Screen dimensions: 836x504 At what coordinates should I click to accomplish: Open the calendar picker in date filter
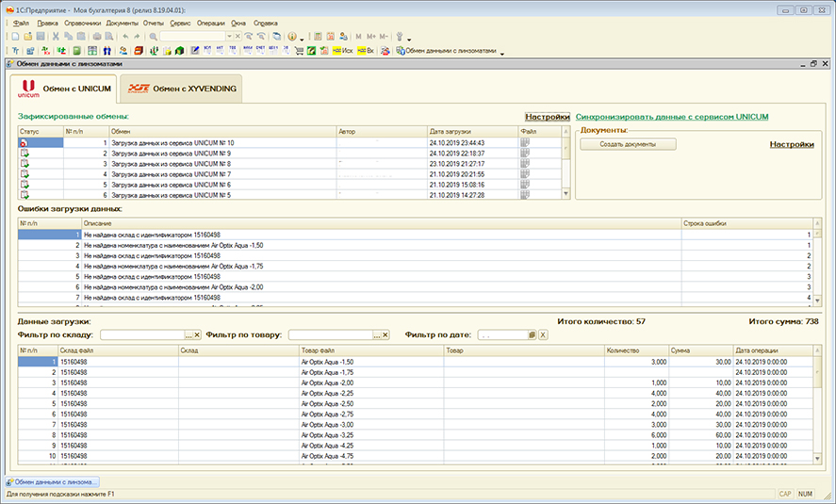click(532, 334)
